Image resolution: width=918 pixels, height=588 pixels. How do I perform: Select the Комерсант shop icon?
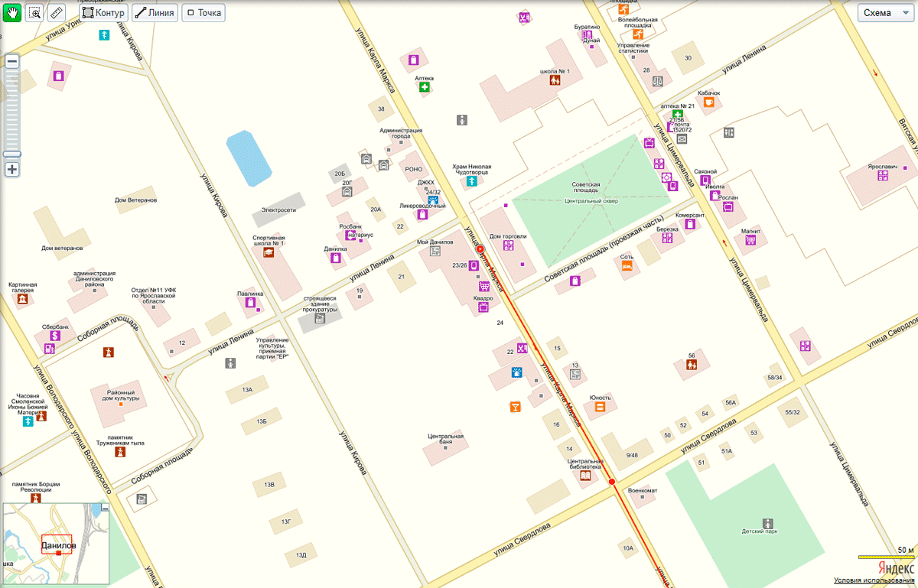pos(690,224)
